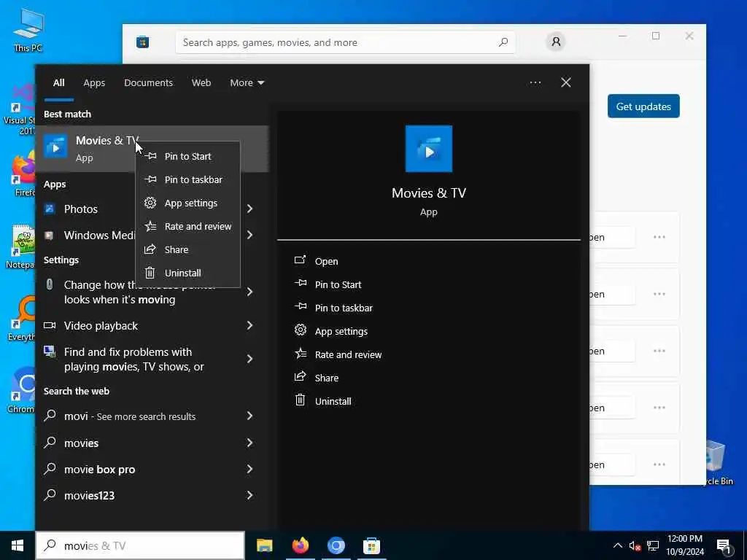747x560 pixels.
Task: Select the movie box pro suggestion
Action: click(x=99, y=469)
